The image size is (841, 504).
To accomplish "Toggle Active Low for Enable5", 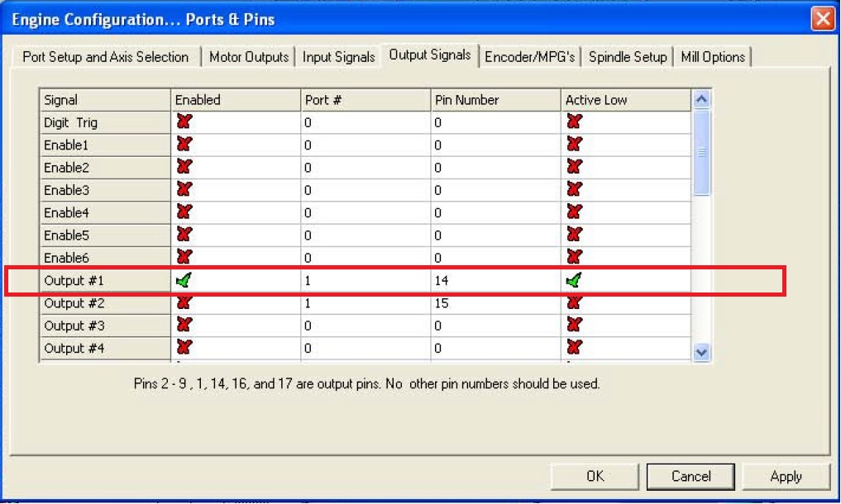I will coord(574,235).
